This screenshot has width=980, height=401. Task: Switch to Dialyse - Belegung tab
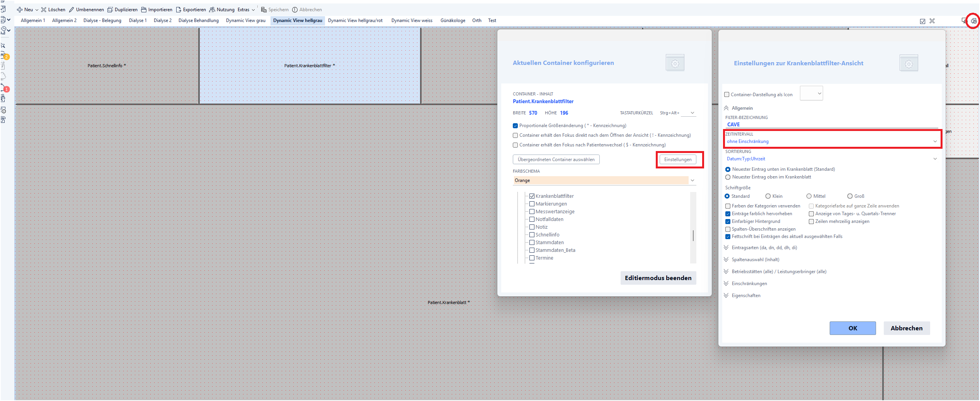pos(102,20)
